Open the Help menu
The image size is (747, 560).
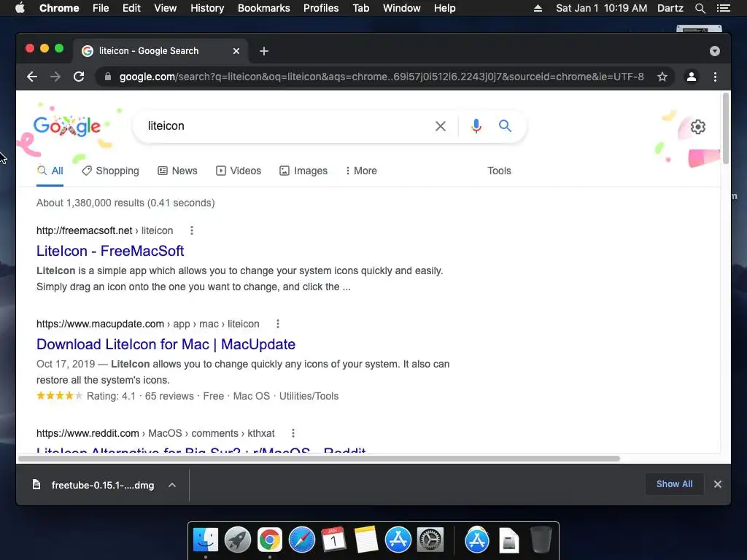pos(444,8)
